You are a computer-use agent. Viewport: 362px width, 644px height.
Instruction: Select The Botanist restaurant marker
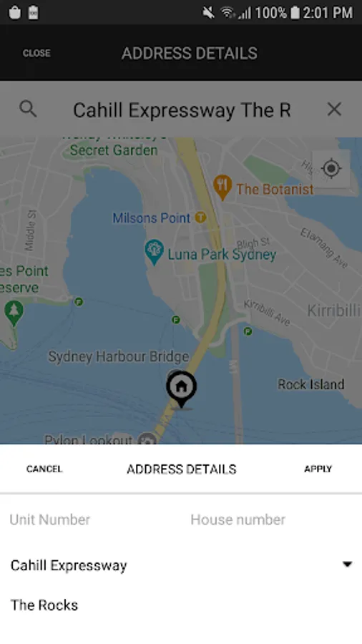point(222,187)
